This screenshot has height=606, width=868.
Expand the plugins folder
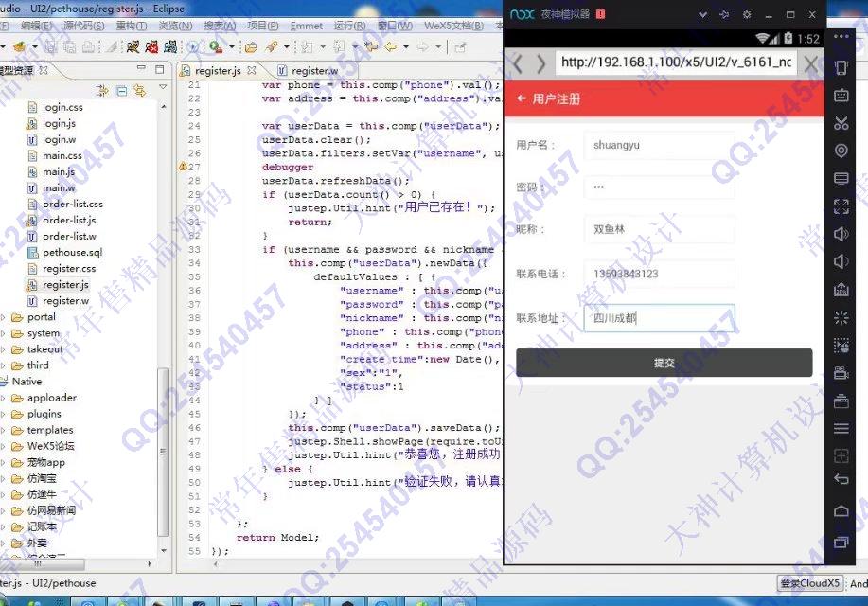(x=3, y=415)
